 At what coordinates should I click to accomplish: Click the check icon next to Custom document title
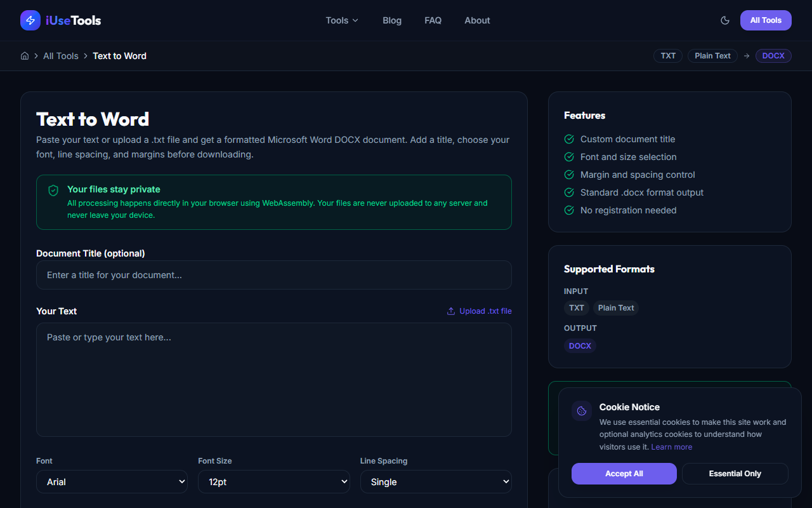click(x=568, y=138)
